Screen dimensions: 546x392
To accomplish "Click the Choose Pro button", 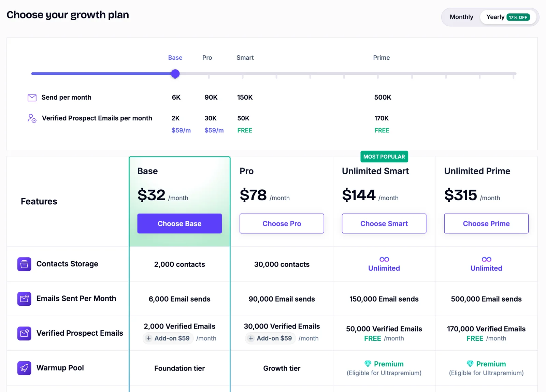I will [282, 223].
